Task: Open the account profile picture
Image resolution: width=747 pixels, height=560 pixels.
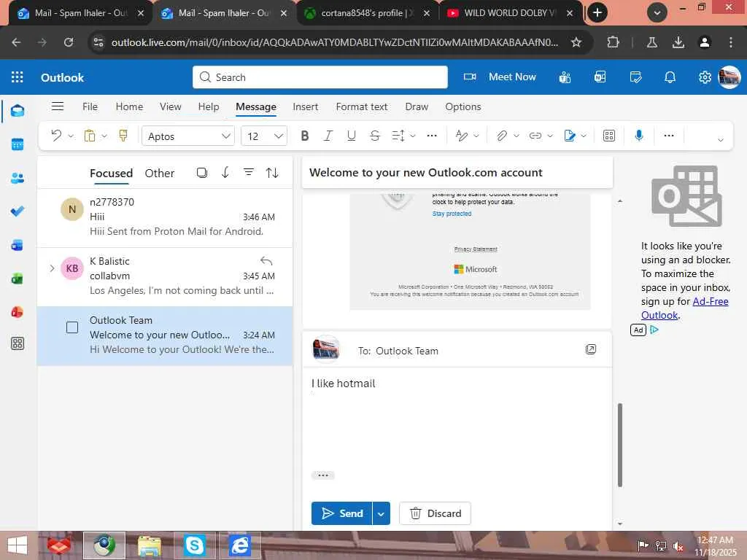Action: pyautogui.click(x=729, y=77)
